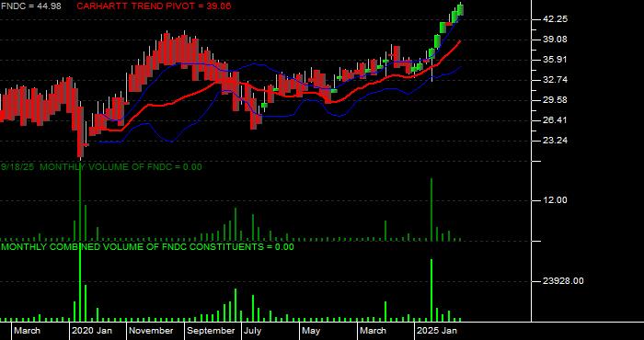The height and width of the screenshot is (340, 644).
Task: Select the 32.74 price axis label
Action: click(x=555, y=80)
